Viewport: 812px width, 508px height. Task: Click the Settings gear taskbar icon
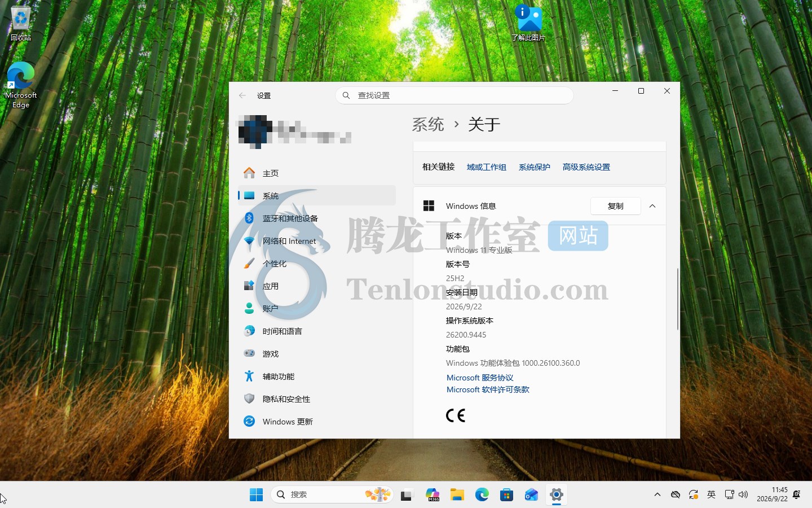pos(557,495)
